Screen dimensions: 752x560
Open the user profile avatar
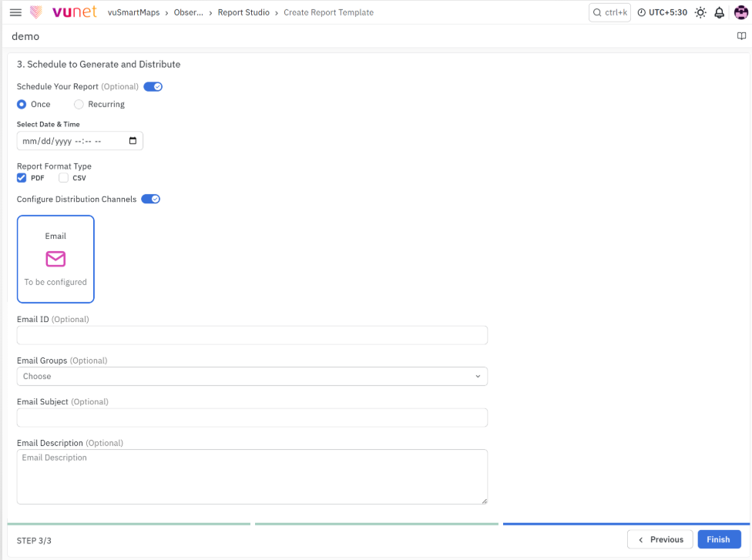741,12
